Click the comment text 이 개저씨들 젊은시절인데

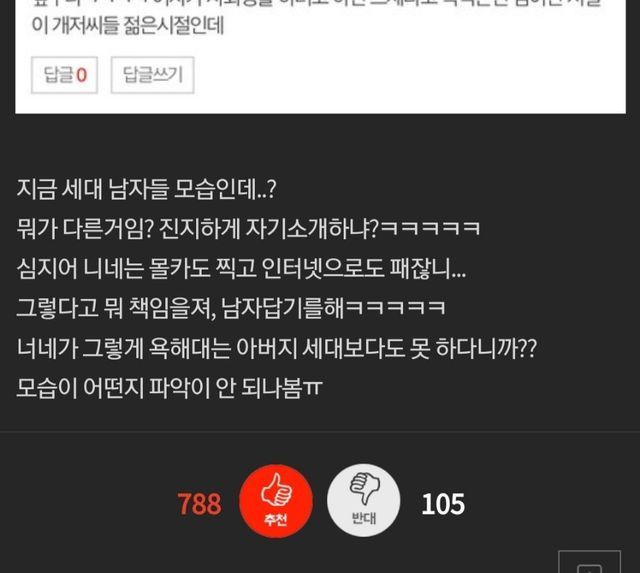[x=128, y=25]
